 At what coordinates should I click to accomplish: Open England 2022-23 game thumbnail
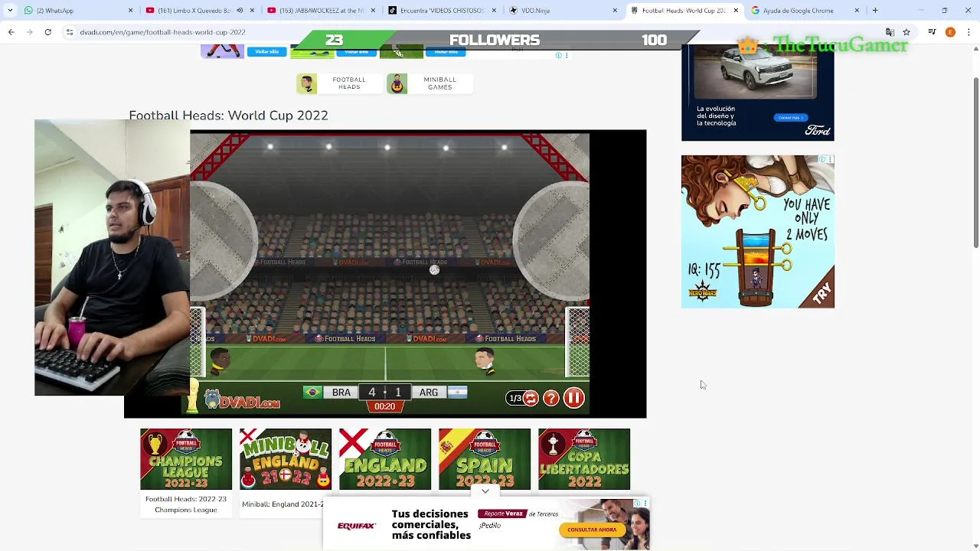coord(385,459)
